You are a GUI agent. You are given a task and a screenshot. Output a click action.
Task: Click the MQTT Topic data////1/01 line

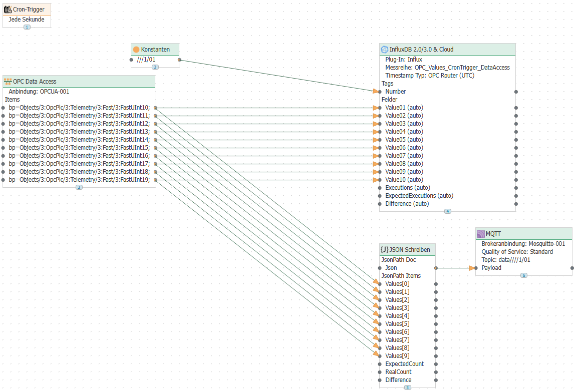point(505,260)
